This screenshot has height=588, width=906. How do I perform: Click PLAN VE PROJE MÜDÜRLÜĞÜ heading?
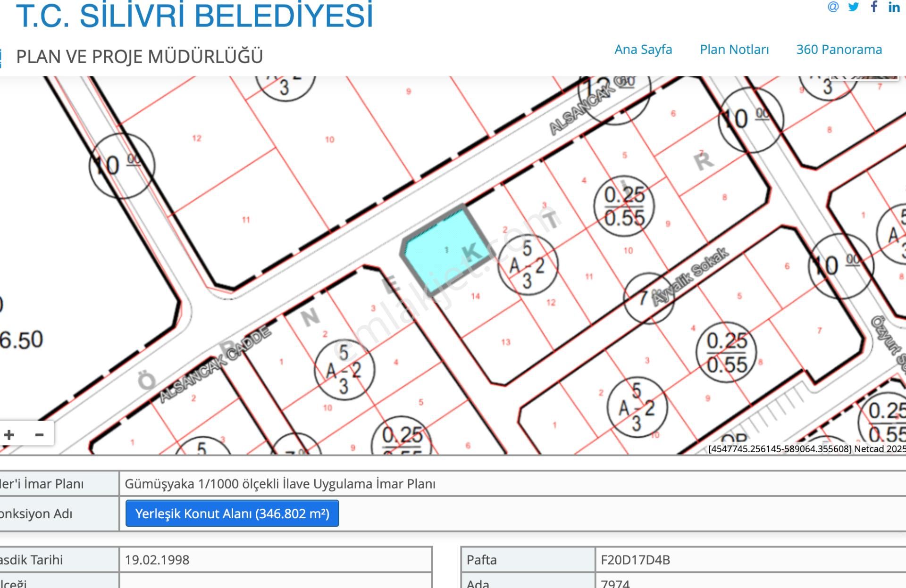(139, 57)
